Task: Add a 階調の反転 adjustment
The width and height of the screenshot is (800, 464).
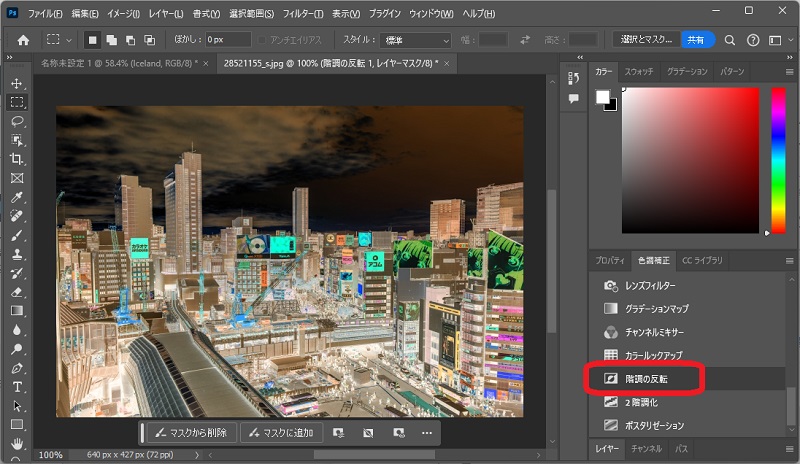Action: [687, 379]
